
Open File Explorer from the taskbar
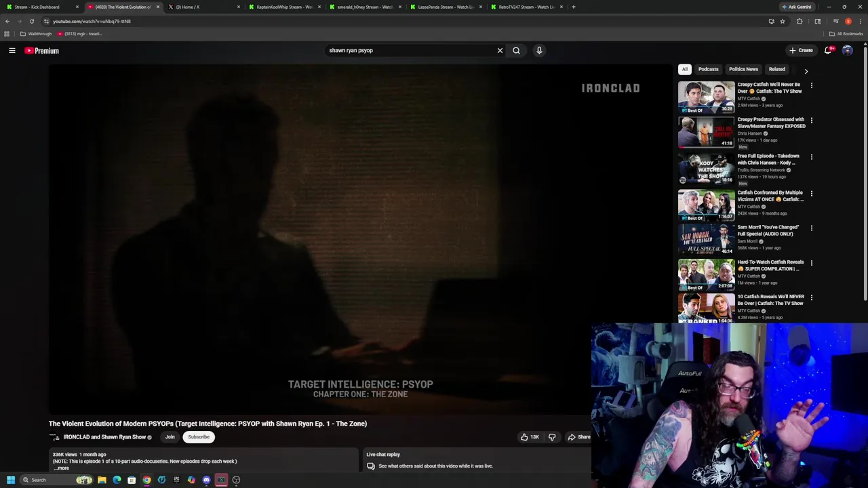102,480
